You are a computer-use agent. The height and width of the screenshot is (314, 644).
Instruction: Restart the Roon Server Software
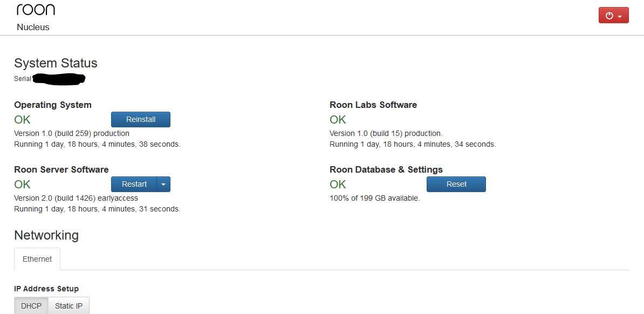(x=134, y=184)
